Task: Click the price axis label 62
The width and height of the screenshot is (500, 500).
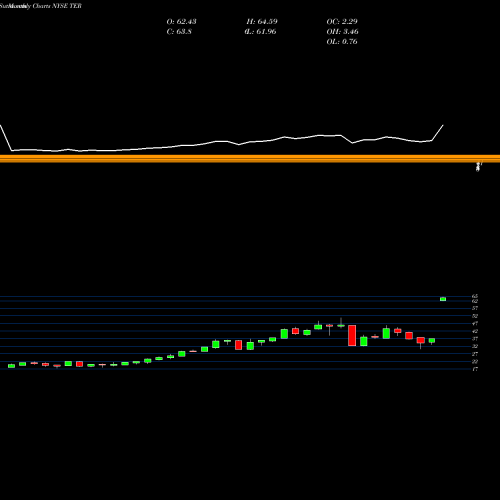Action: tap(475, 301)
